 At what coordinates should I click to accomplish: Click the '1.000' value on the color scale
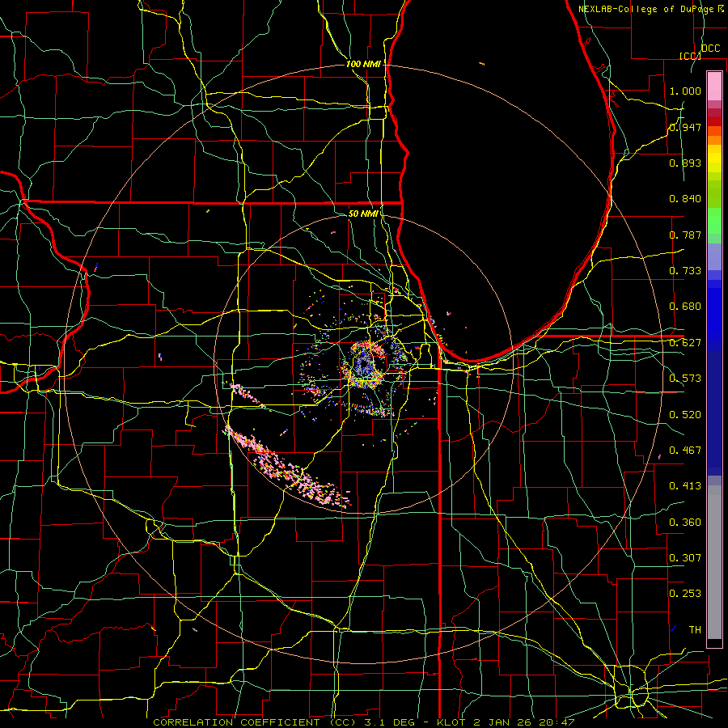click(685, 91)
